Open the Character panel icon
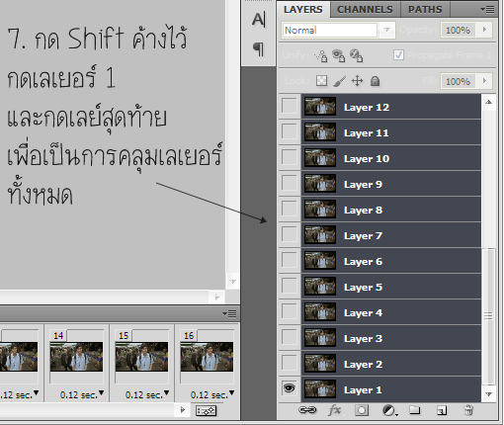The width and height of the screenshot is (504, 425). (x=259, y=19)
